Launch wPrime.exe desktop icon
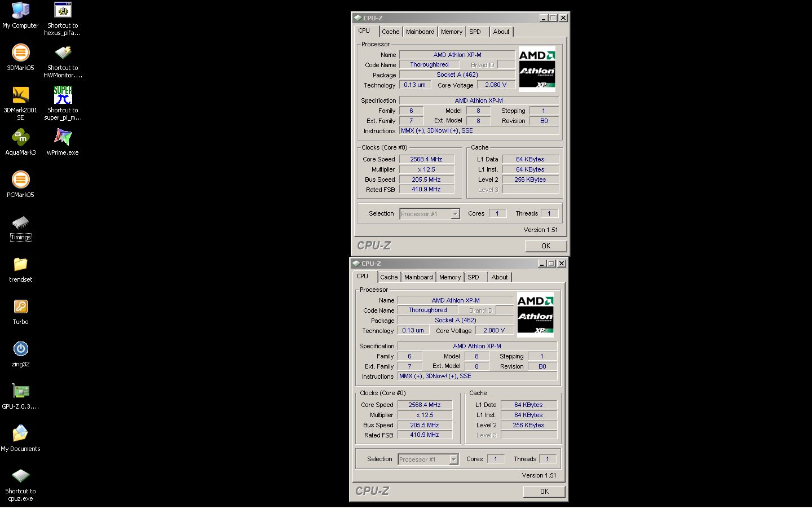The image size is (812, 508). pos(63,142)
